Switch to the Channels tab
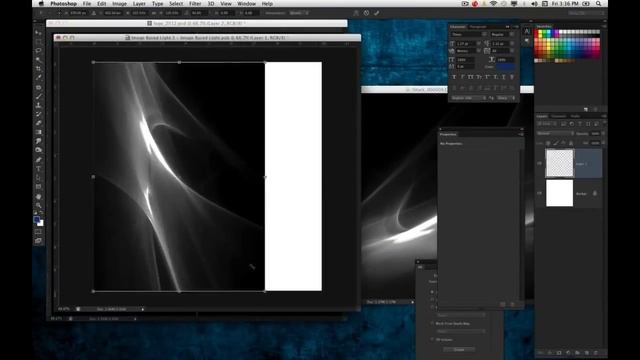 559,116
